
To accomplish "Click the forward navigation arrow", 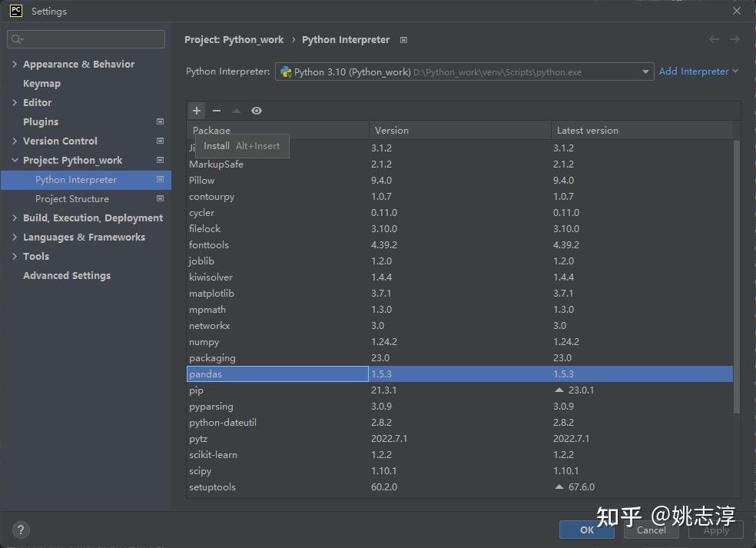I will pos(736,39).
